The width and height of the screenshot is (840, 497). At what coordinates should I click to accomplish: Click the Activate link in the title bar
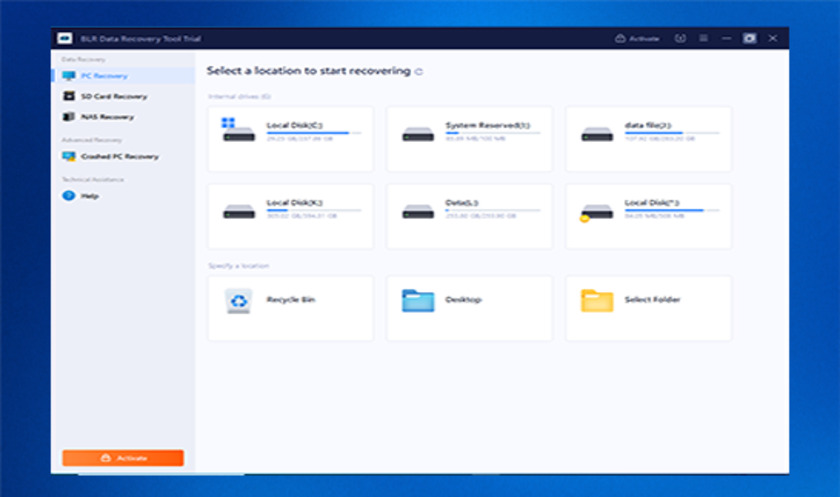[637, 39]
